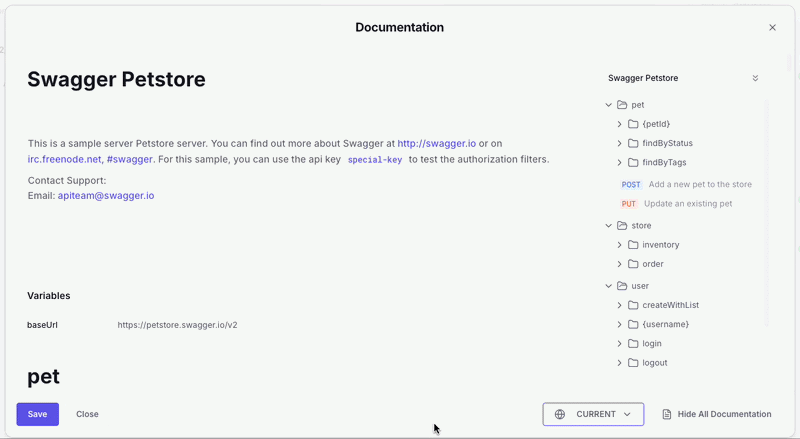Open the apiteam@swagger.io email link
Screen dimensions: 800x439
pos(106,196)
